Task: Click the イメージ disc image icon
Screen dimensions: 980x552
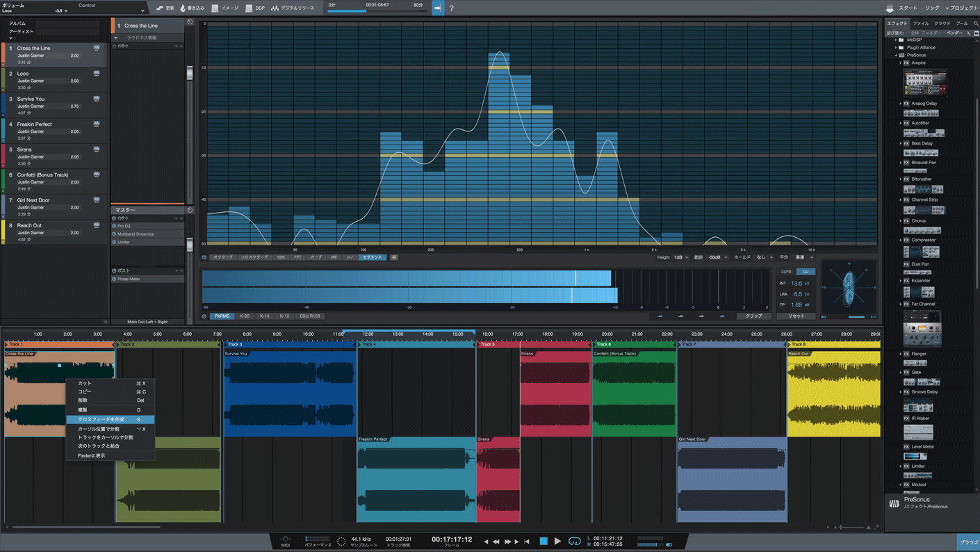Action: coord(215,8)
